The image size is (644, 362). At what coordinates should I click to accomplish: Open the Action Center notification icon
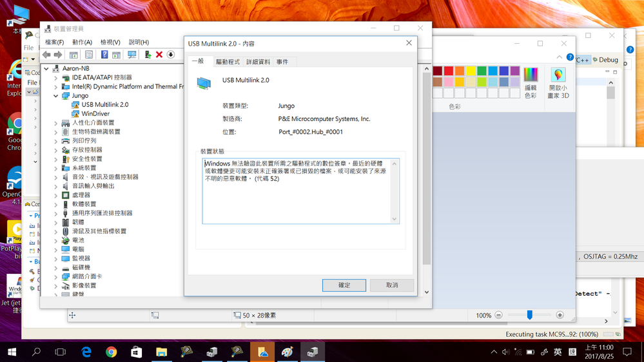point(627,352)
